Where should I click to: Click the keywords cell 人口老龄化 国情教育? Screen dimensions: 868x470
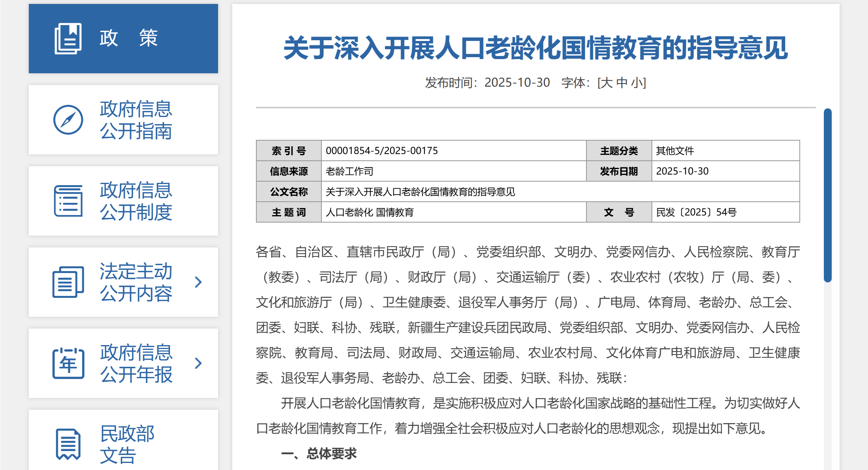[x=454, y=212]
